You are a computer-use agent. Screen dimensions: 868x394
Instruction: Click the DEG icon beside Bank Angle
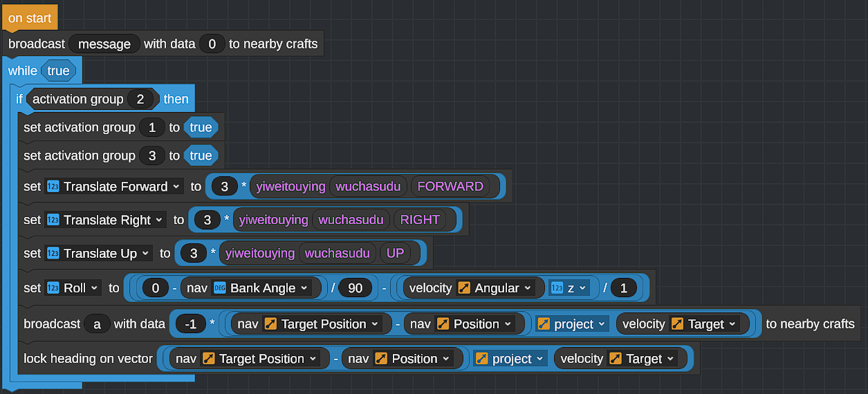click(x=220, y=288)
